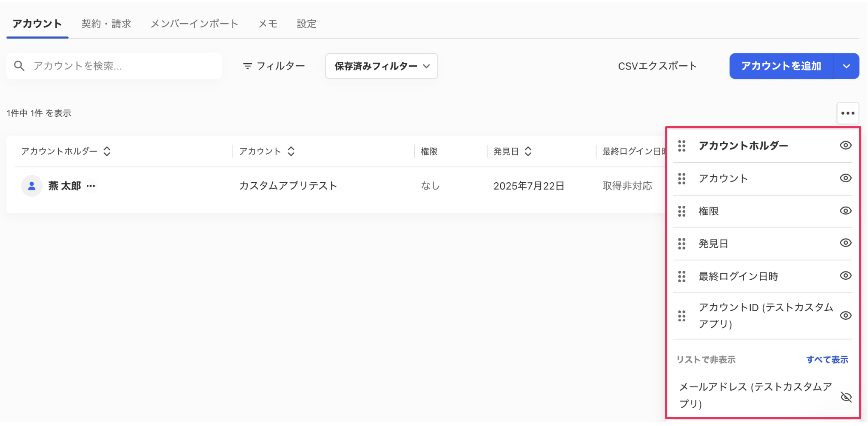This screenshot has height=426, width=868.
Task: Click the 権限 column header
Action: click(x=429, y=151)
